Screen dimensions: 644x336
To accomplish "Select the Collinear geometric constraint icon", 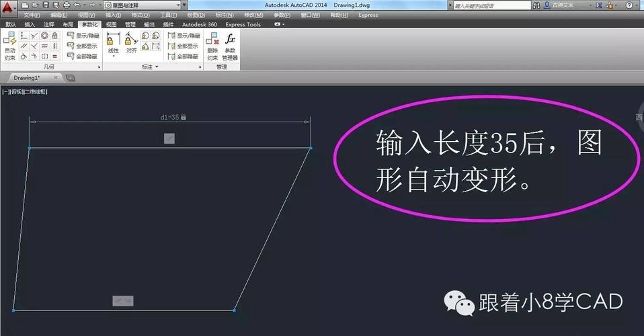I will [x=34, y=36].
